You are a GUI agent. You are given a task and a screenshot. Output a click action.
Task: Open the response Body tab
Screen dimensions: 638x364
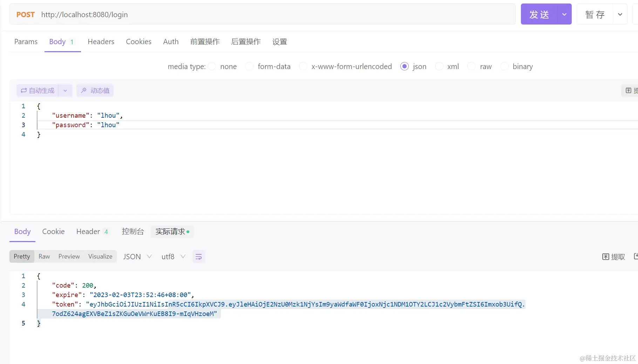(x=22, y=232)
